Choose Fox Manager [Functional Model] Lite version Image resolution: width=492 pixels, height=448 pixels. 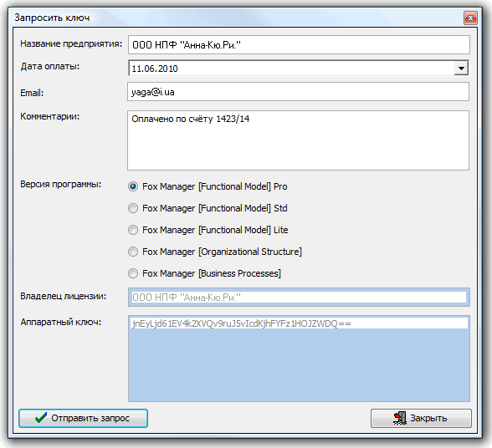tap(133, 230)
